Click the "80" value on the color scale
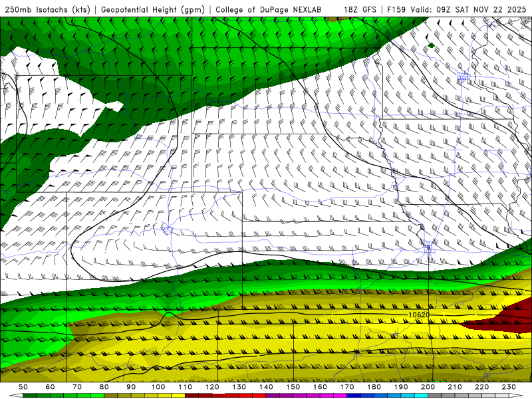Viewport: 532px width, 399px height. pos(104,387)
